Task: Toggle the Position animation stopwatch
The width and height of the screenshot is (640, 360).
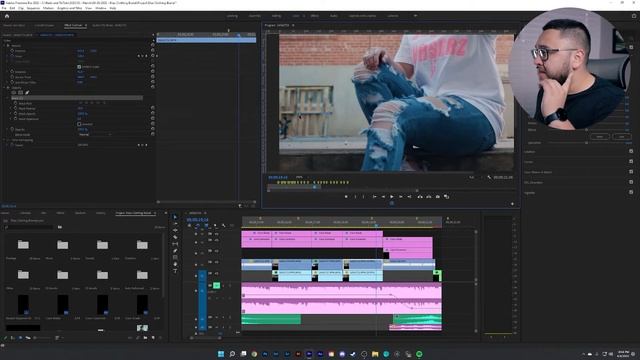Action: click(x=12, y=51)
